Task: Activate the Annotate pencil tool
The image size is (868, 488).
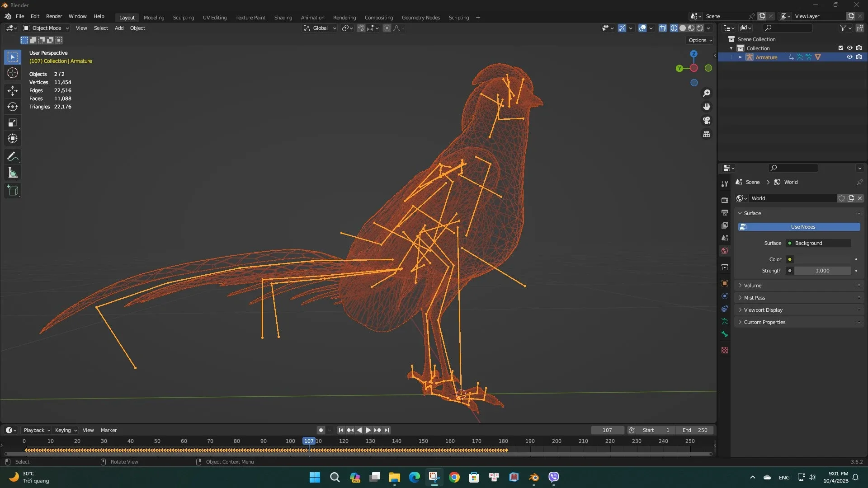Action: click(13, 157)
